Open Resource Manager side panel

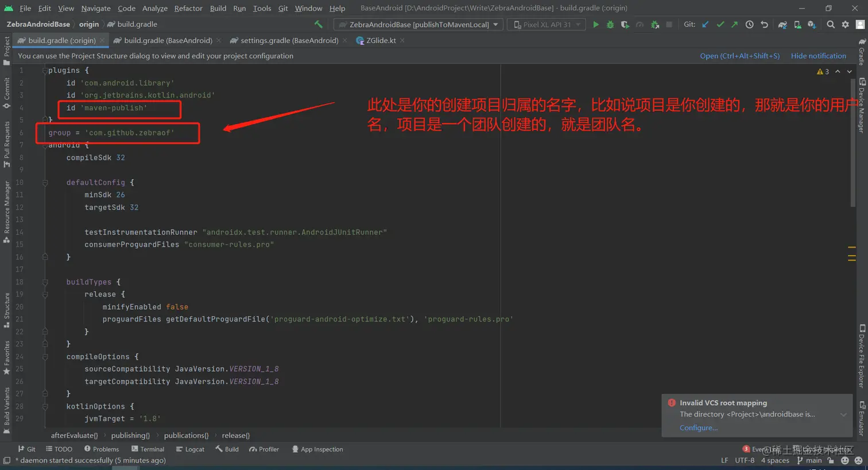click(x=6, y=212)
